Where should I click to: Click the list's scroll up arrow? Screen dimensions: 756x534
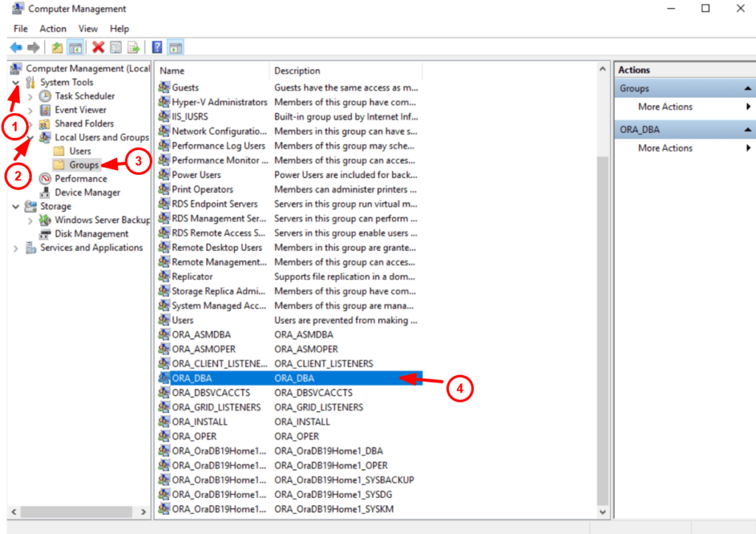(602, 69)
